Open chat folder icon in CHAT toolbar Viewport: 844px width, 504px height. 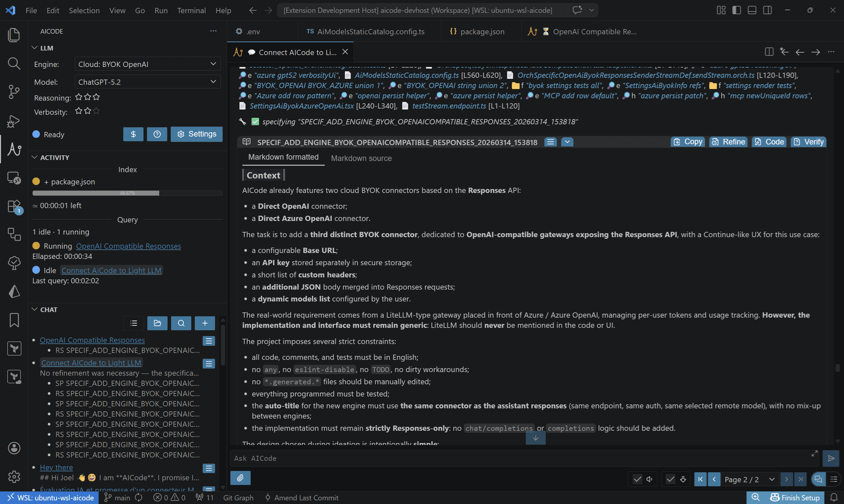coord(157,323)
